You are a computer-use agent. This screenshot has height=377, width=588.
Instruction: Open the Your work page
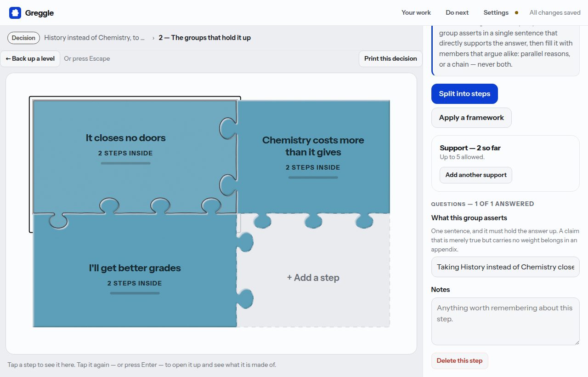click(416, 12)
